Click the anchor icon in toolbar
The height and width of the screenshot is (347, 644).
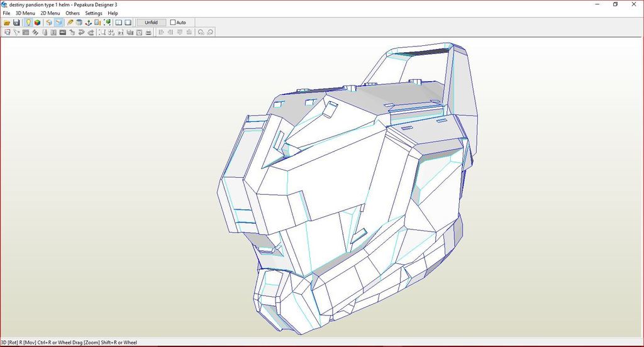pyautogui.click(x=88, y=23)
